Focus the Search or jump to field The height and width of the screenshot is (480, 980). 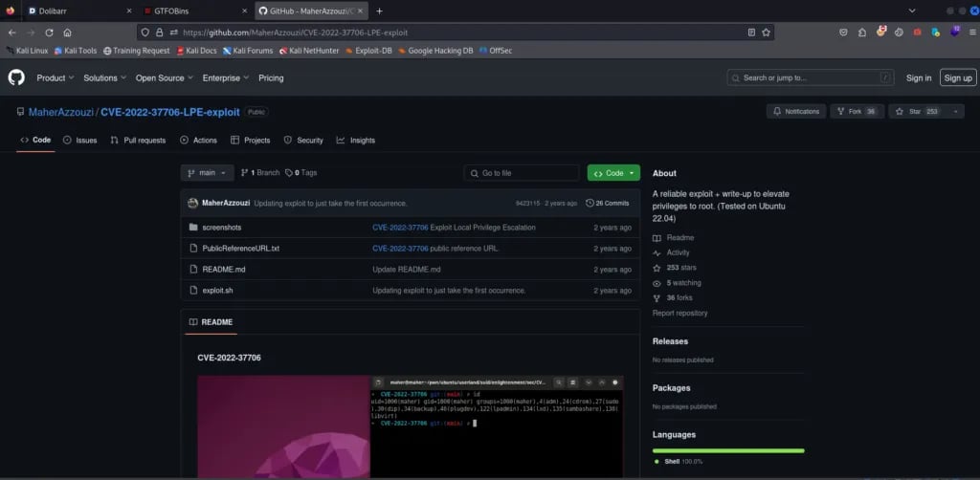coord(810,78)
